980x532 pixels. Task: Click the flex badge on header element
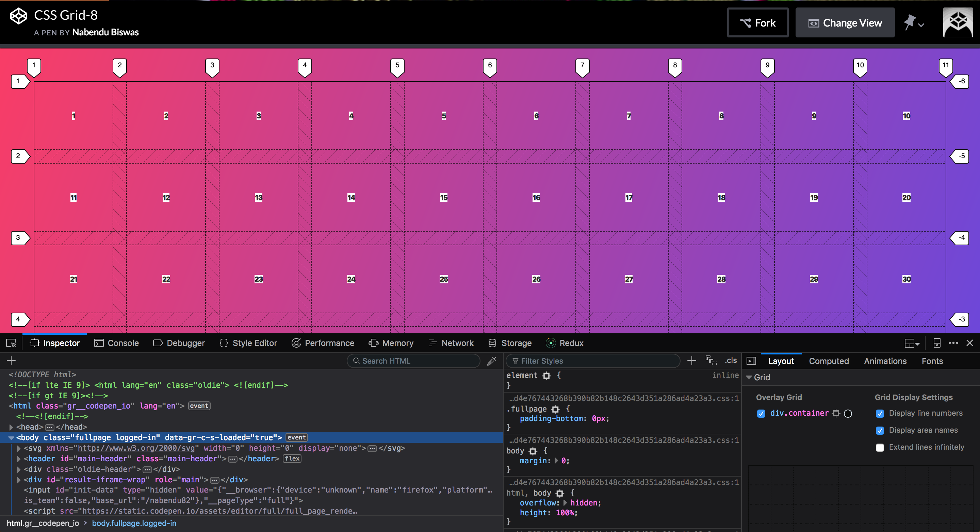pyautogui.click(x=292, y=459)
